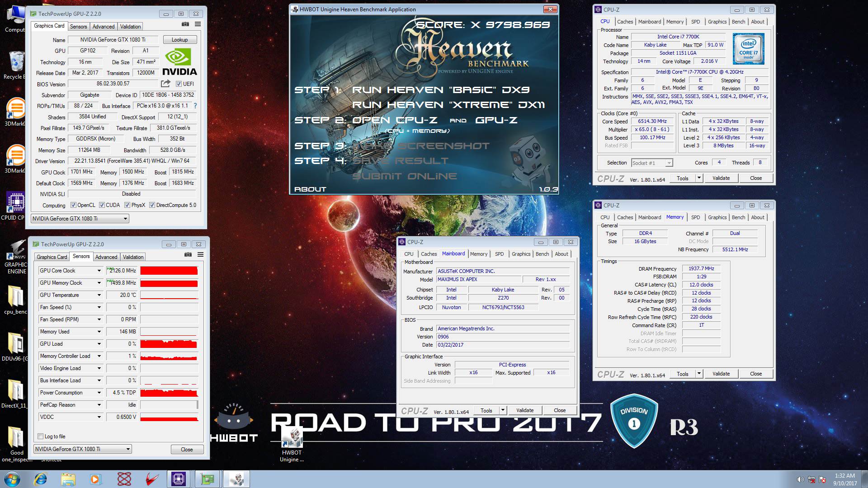Viewport: 868px width, 488px height.
Task: Open the hamburger menu in GPU-Z Graphics Card window
Action: [x=198, y=24]
